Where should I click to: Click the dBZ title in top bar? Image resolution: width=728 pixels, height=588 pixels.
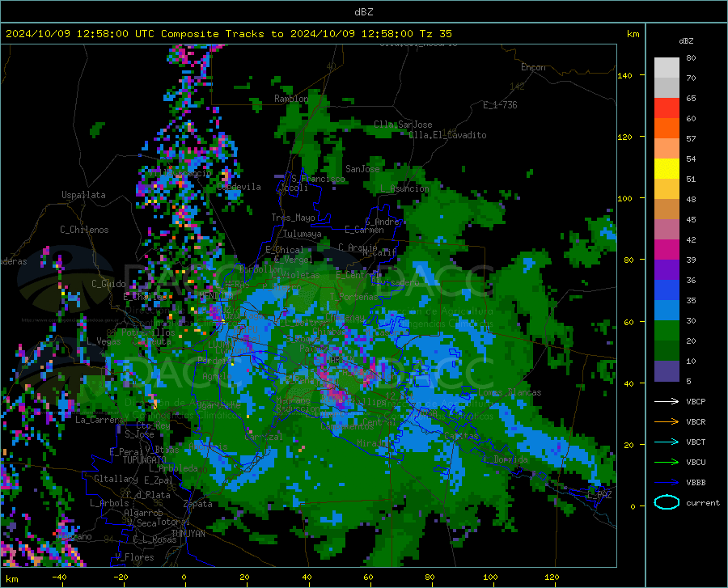point(363,12)
